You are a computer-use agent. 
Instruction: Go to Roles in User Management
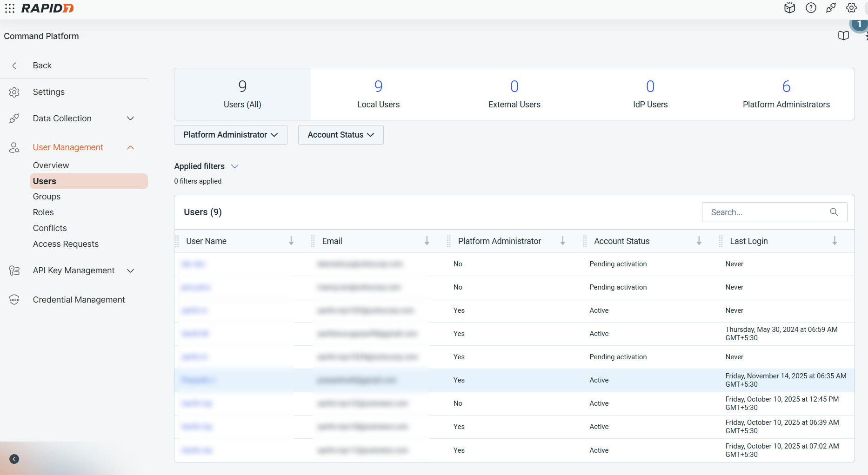(x=43, y=212)
